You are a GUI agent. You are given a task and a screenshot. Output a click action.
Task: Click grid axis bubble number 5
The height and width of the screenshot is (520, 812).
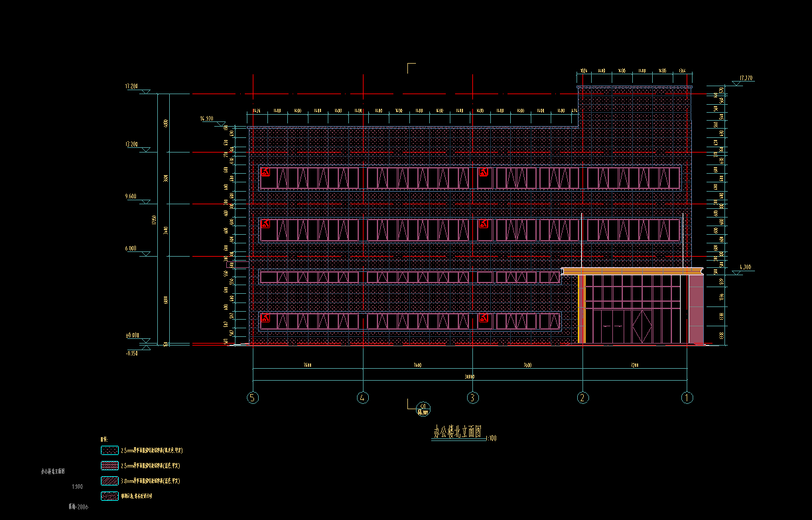252,398
